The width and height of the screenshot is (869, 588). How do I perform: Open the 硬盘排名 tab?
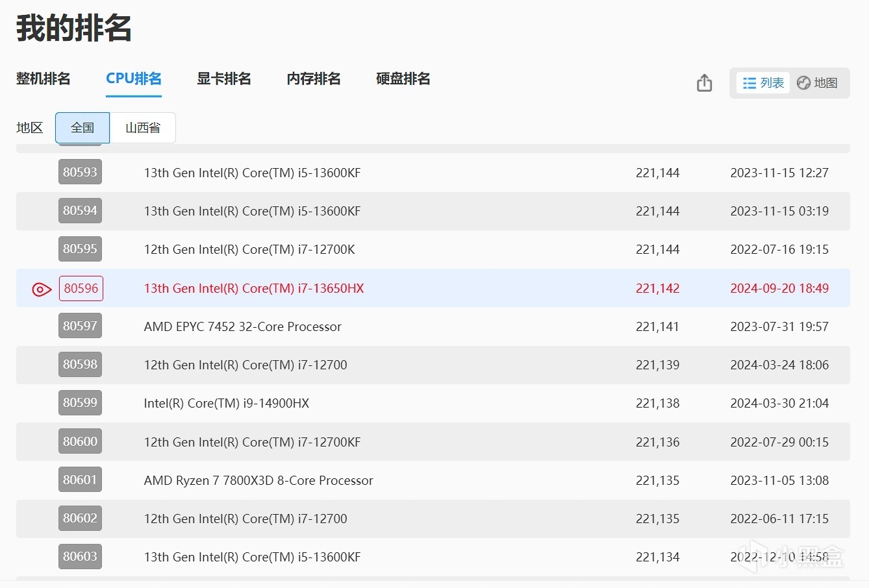[403, 79]
